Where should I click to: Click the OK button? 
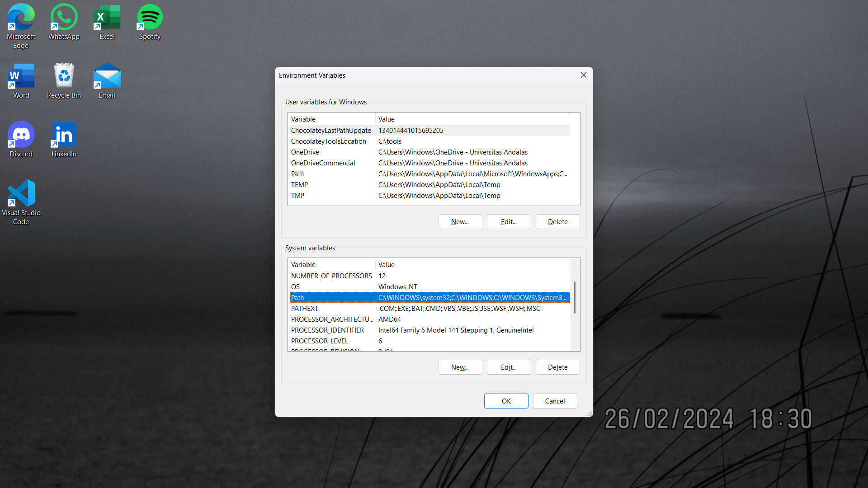506,401
